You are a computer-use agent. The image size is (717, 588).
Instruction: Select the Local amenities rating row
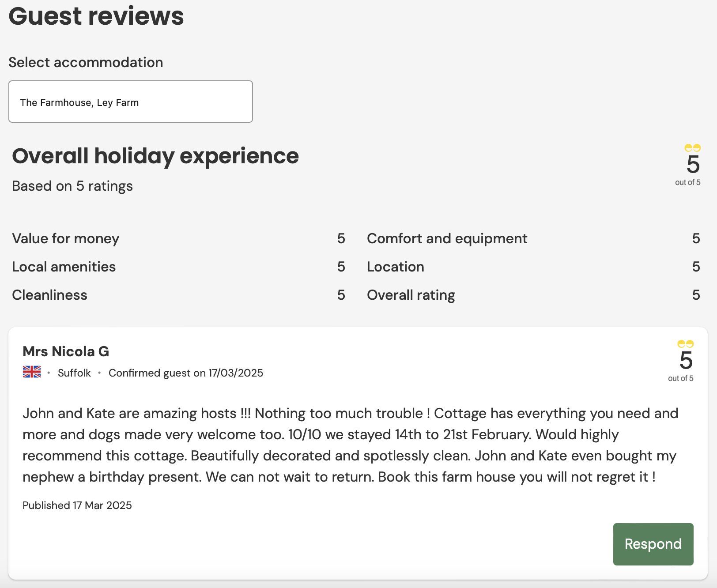coord(64,267)
